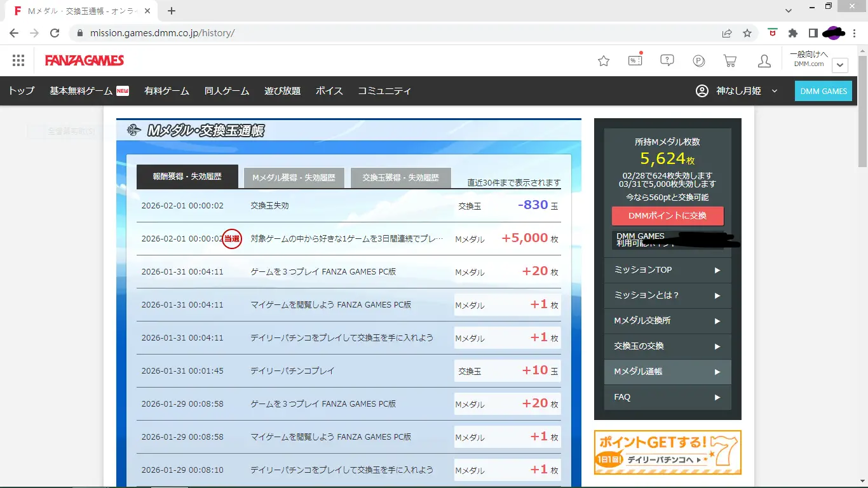This screenshot has height=488, width=868.
Task: Expand the Mメダル交換所 sidebar entry
Action: (x=667, y=321)
